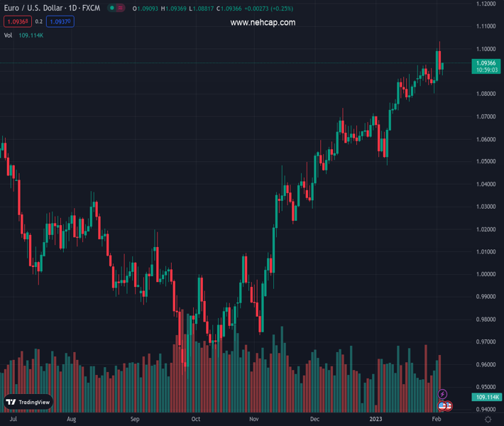Open the Euro / U.S. Dollar symbol title
The width and height of the screenshot is (504, 426).
point(51,9)
